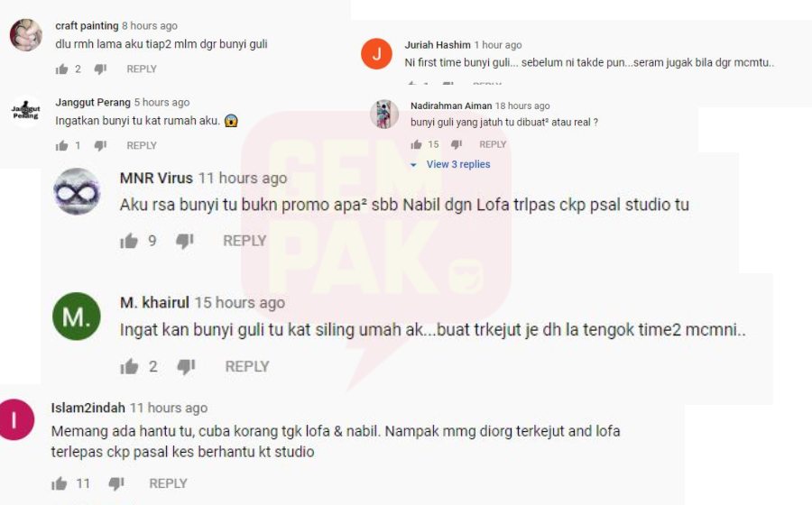
Task: Reply to Islam2indah's comment
Action: pos(168,483)
